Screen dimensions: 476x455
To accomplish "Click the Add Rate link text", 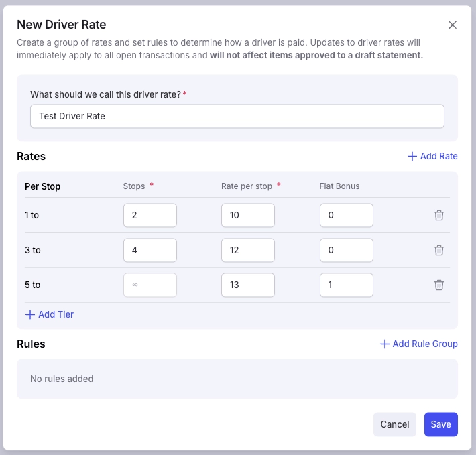I will (438, 157).
